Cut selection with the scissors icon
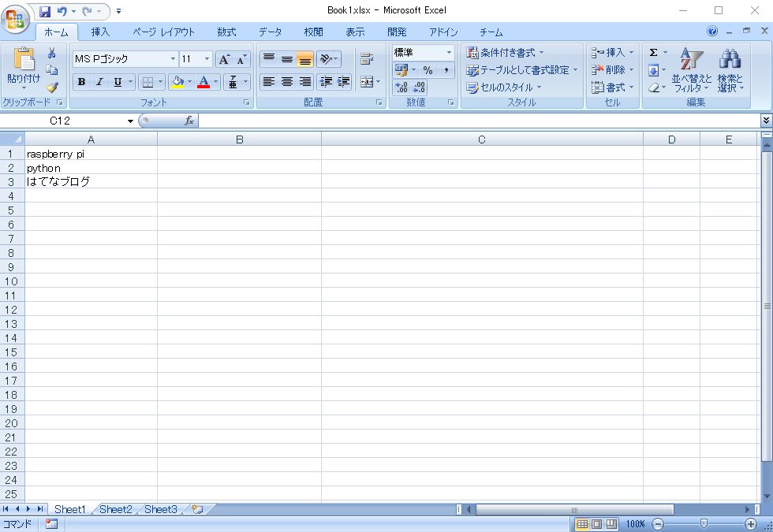Screen dimensions: 773x532 pyautogui.click(x=52, y=54)
